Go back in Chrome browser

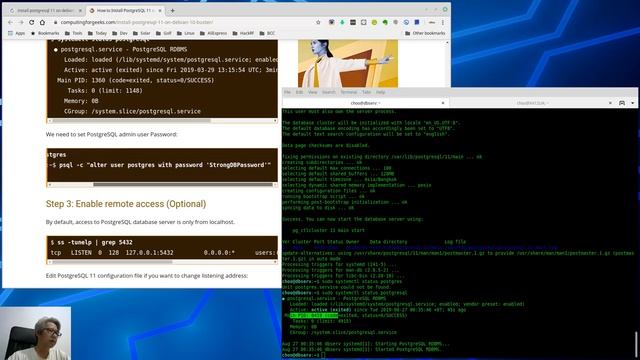11,22
